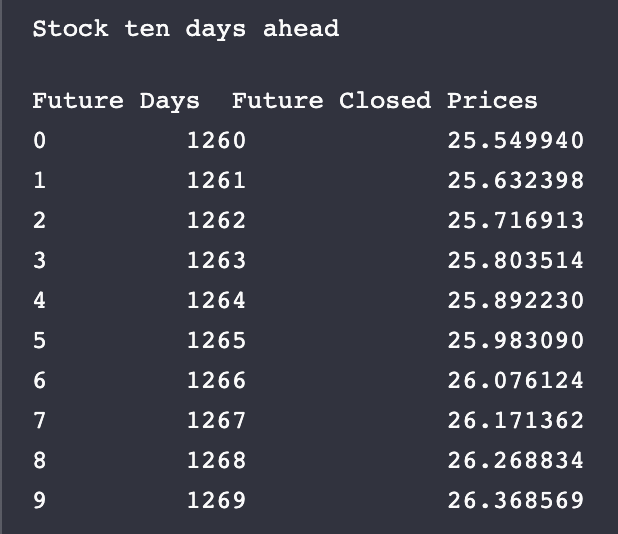Image resolution: width=618 pixels, height=534 pixels.
Task: Select future day value 1261
Action: click(x=216, y=180)
